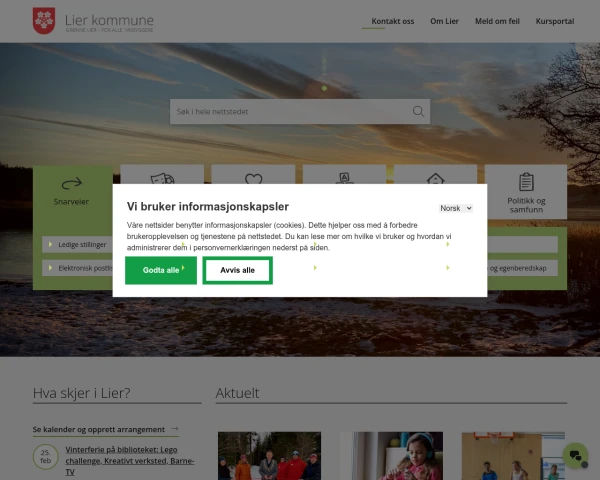Click the 25. feb date badge
This screenshot has height=480, width=600.
[46, 457]
